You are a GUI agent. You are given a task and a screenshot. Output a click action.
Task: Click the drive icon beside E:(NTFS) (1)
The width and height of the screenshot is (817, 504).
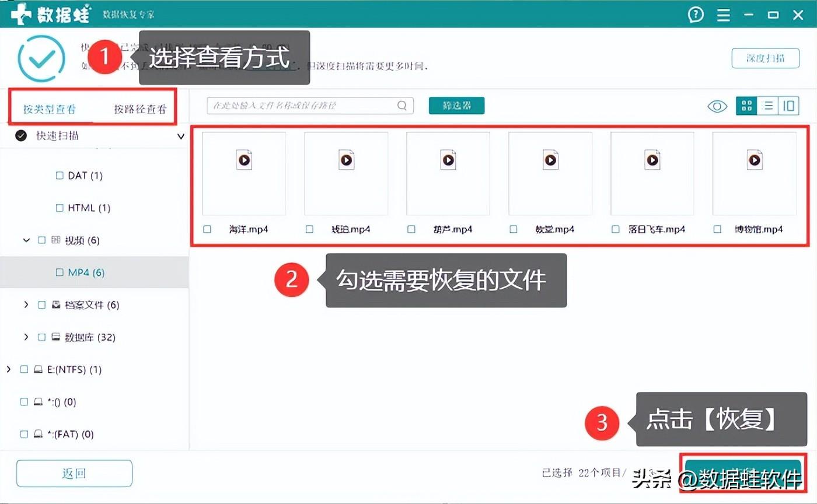point(38,369)
